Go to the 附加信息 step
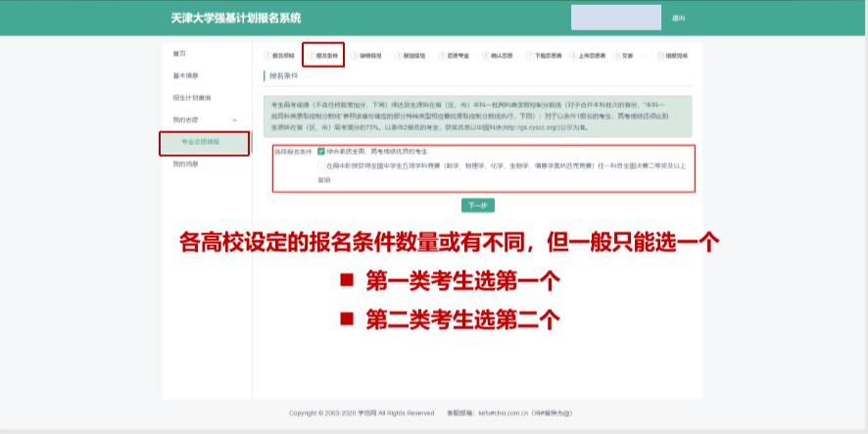The height and width of the screenshot is (434, 868). (x=410, y=56)
